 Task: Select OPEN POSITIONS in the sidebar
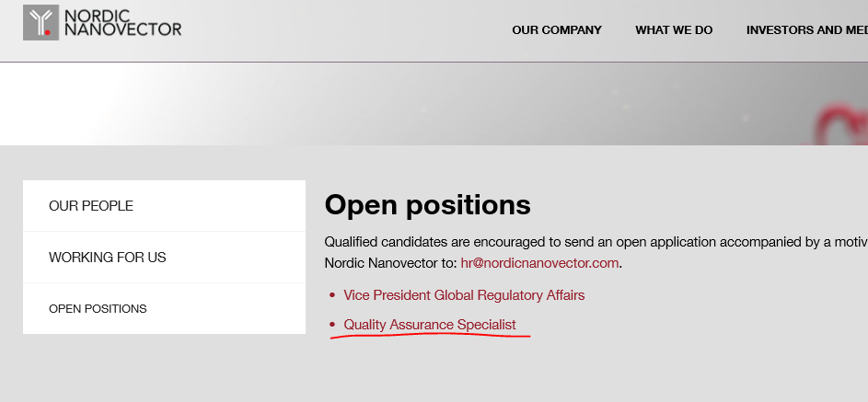[x=165, y=308]
